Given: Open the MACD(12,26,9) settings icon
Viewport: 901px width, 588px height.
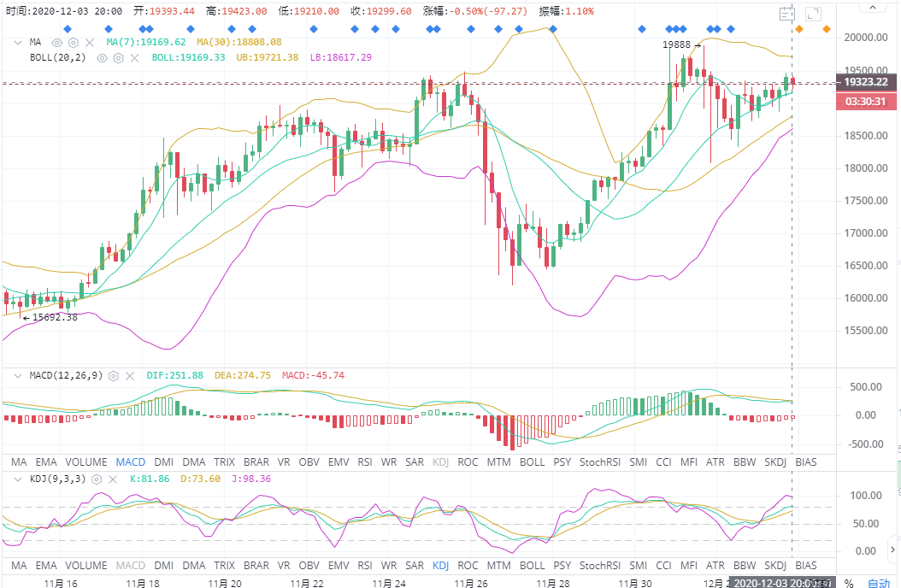Looking at the screenshot, I should point(113,375).
